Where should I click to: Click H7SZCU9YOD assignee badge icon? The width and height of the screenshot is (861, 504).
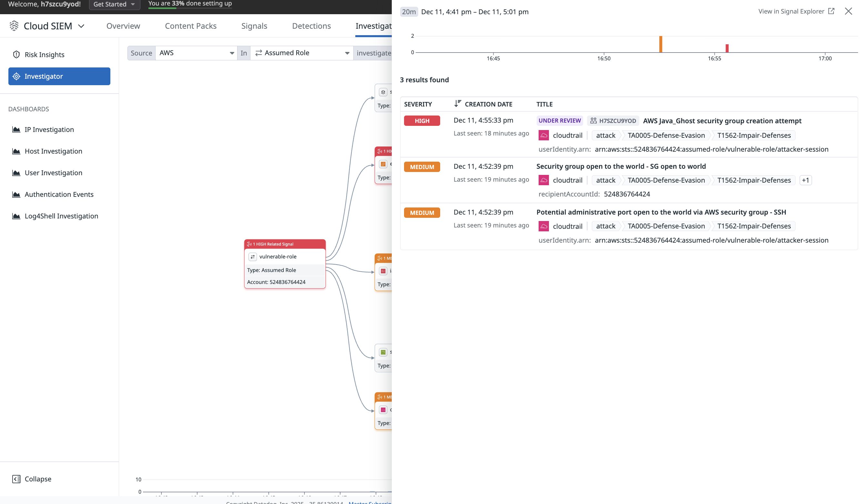click(x=593, y=121)
